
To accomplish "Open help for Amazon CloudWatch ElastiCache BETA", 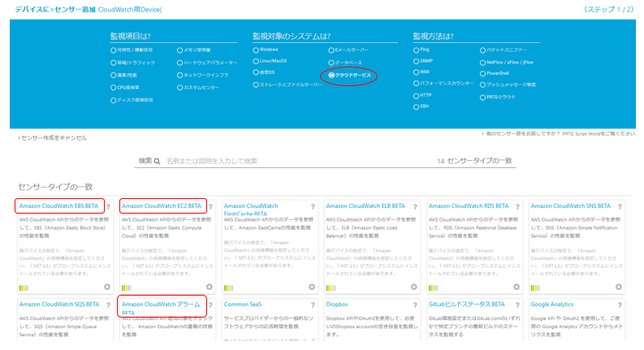I will (x=313, y=206).
